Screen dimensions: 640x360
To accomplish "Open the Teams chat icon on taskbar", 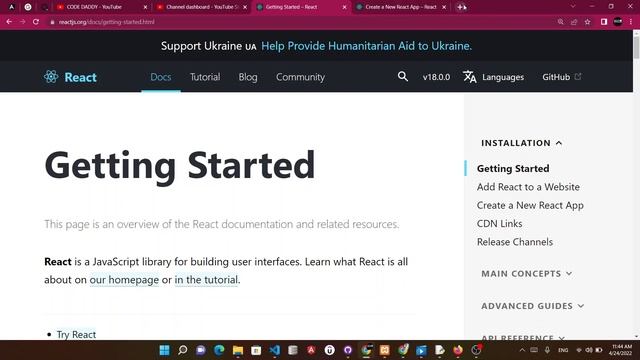I will click(201, 350).
